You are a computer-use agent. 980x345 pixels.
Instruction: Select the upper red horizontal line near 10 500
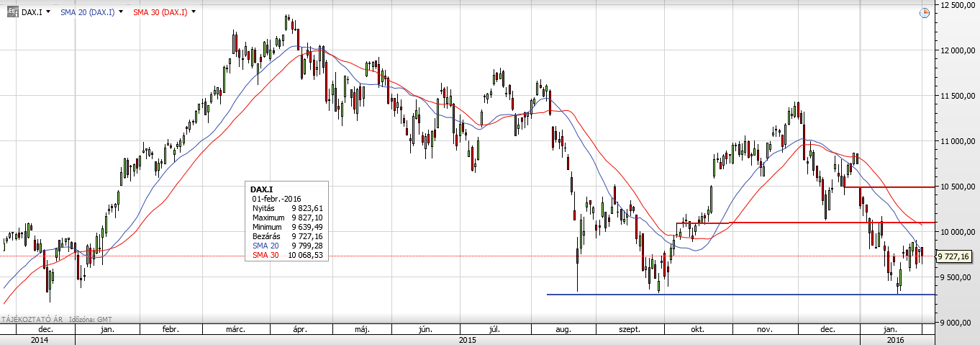pyautogui.click(x=889, y=187)
